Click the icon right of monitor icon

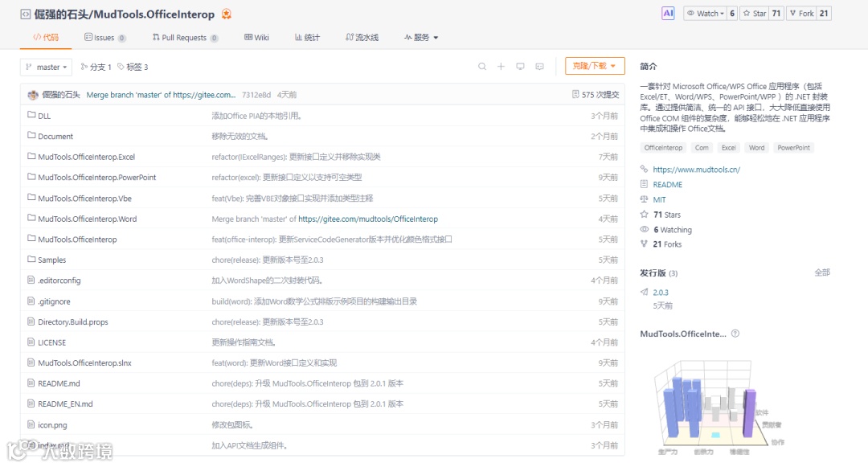pyautogui.click(x=540, y=67)
